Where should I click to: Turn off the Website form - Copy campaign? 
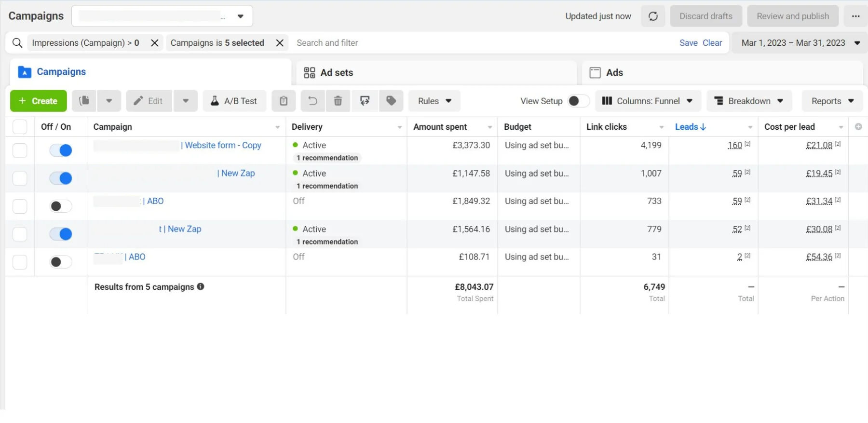(61, 150)
